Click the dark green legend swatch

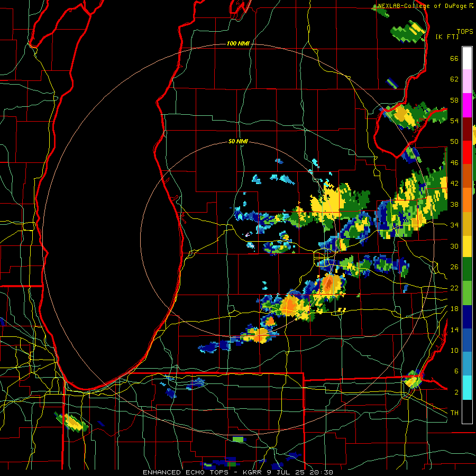[x=467, y=269]
